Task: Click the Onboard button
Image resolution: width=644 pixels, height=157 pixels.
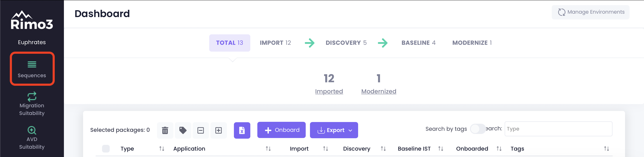Action: coord(281,130)
